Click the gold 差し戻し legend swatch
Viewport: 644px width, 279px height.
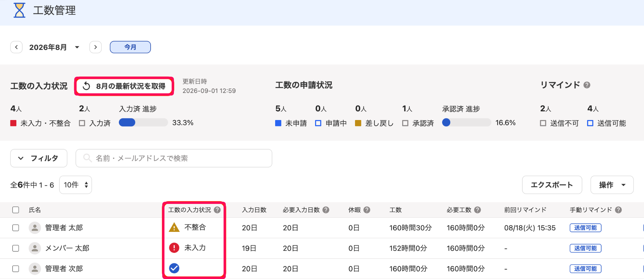pyautogui.click(x=358, y=123)
